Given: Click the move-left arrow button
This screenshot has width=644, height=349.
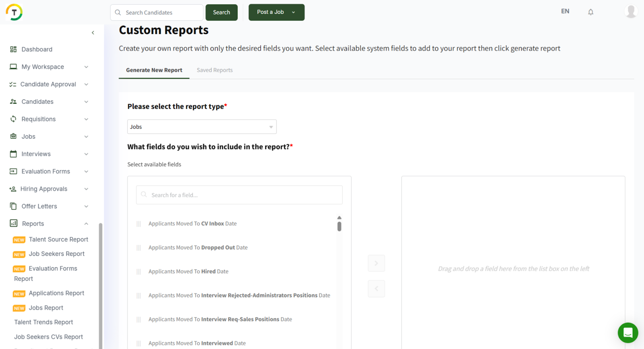Looking at the screenshot, I should pos(376,289).
